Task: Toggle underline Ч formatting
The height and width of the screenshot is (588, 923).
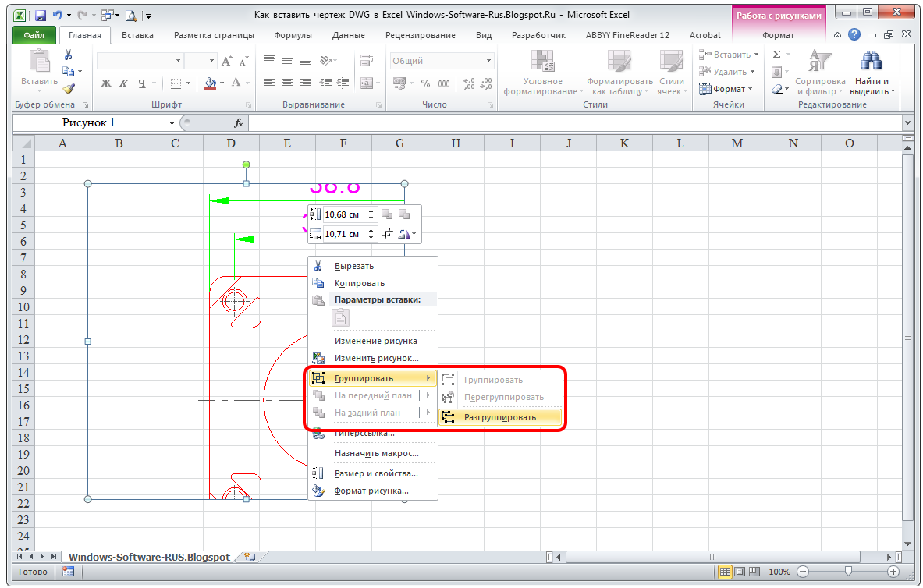Action: coord(142,83)
